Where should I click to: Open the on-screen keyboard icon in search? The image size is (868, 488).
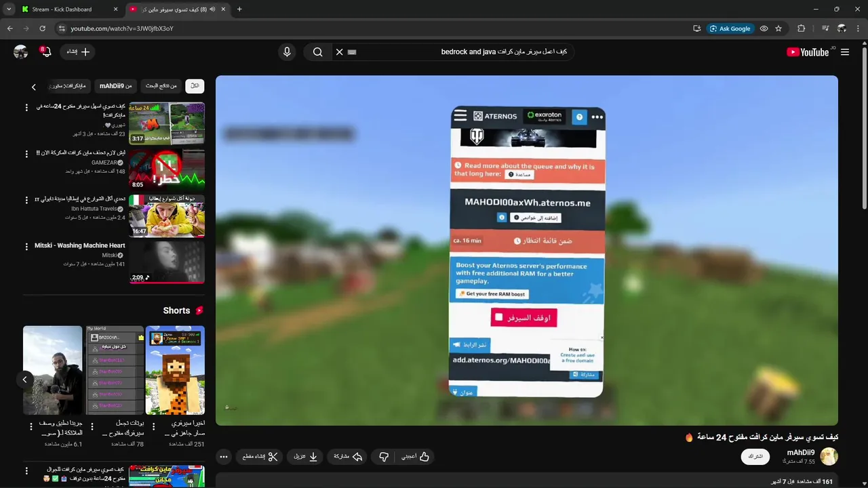point(352,52)
